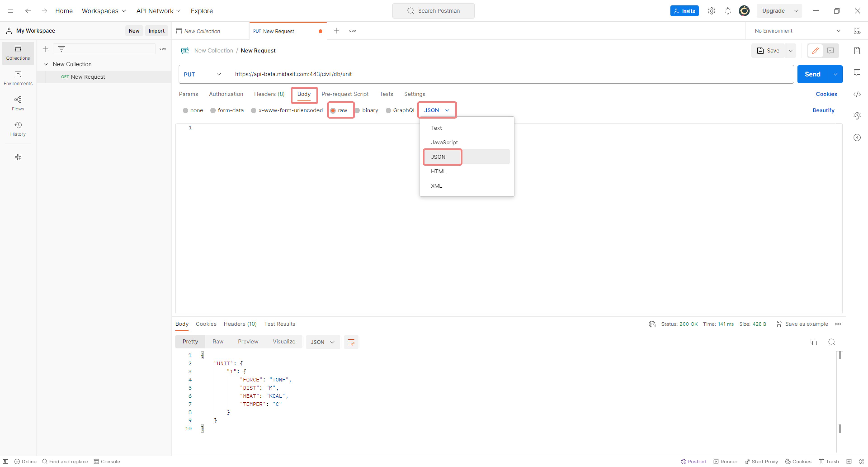Toggle response line wrap icon
This screenshot has height=467, width=868.
(x=351, y=342)
